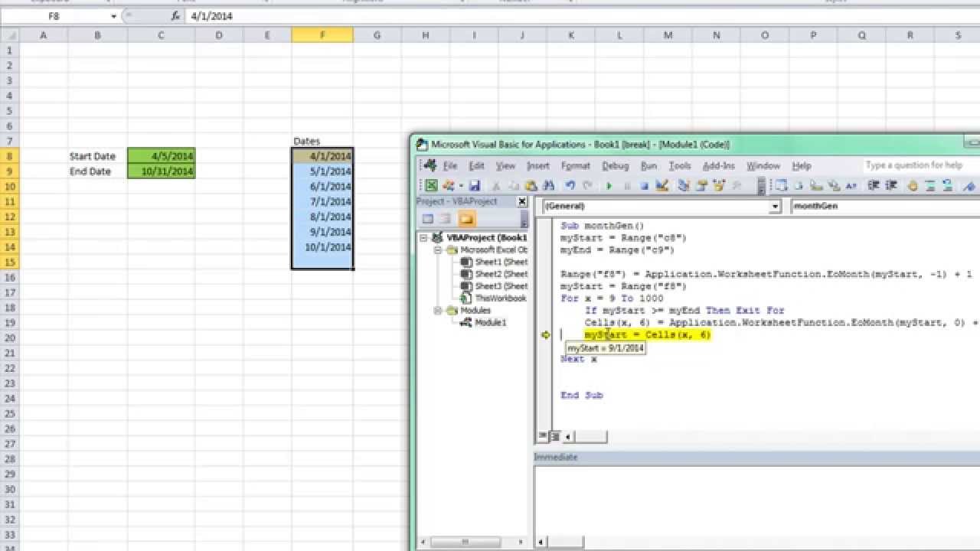Click the Undo arrow in the VBA toolbar
The image size is (980, 551).
point(570,185)
